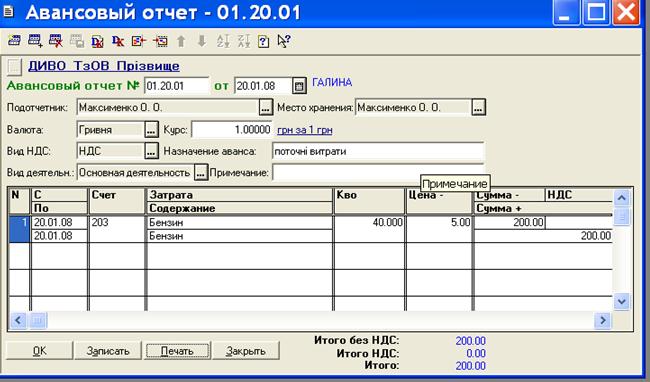Click Итого без НДС value 200.00
650x382 pixels.
pos(471,341)
